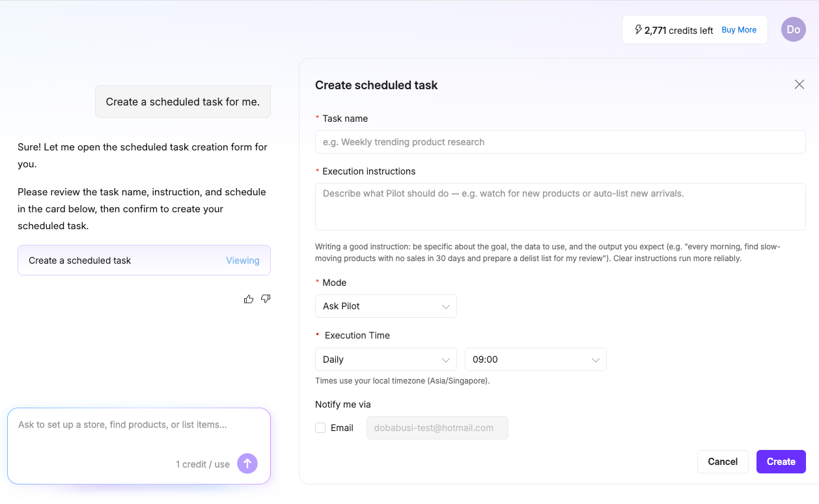819x504 pixels.
Task: Open the Mode dropdown showing Ask Pilot
Action: coord(386,306)
